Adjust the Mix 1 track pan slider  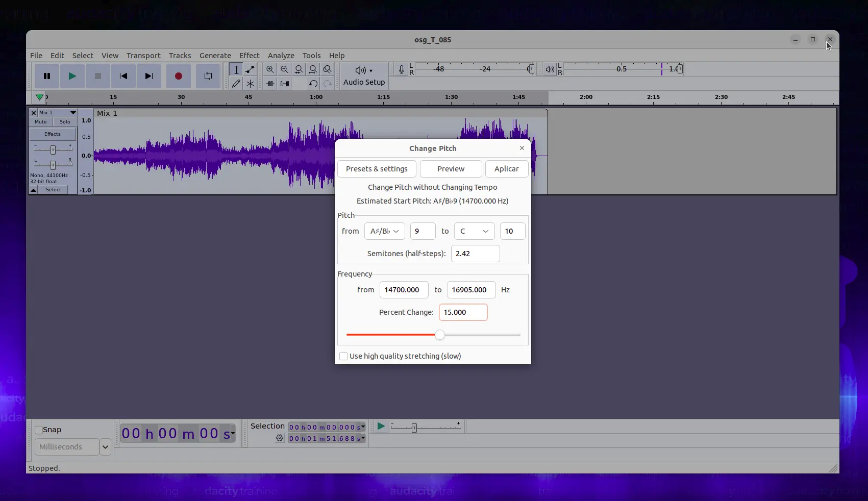pos(53,165)
